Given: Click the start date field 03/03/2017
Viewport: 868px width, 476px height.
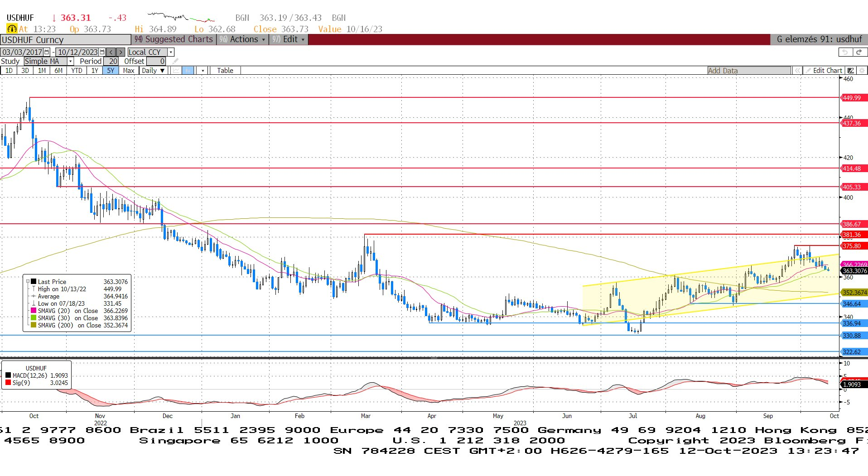Looking at the screenshot, I should pos(22,52).
